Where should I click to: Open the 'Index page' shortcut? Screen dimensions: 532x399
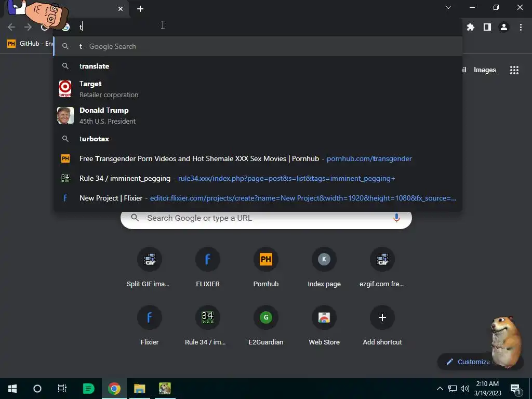(324, 268)
